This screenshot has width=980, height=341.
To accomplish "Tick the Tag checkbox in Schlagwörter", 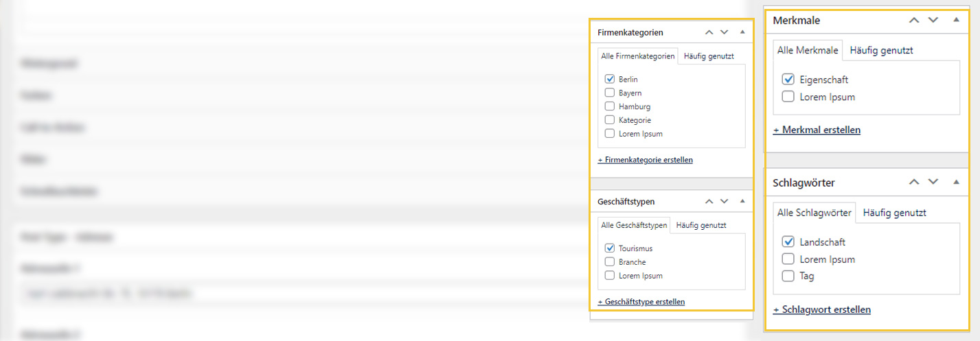I will (x=788, y=277).
